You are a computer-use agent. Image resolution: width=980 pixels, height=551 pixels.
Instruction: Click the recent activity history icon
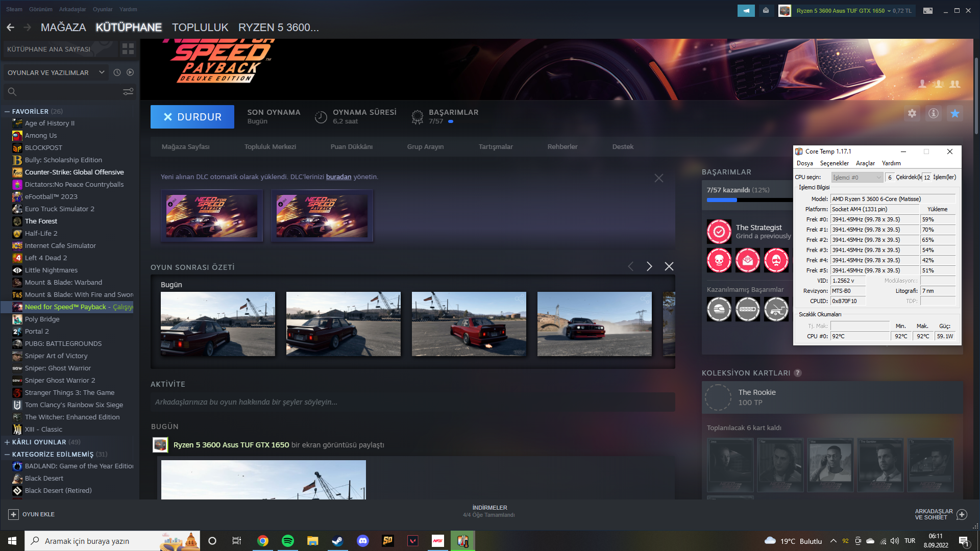click(118, 72)
